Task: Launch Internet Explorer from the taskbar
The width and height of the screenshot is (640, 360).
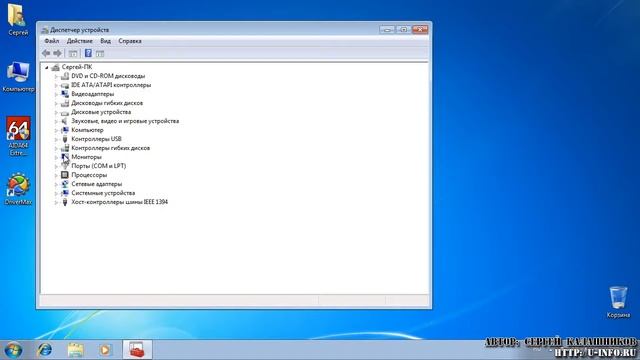Action: [44, 350]
